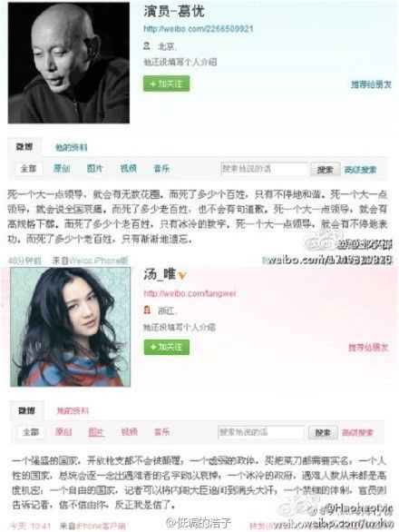Viewport: 399px width, 532px height.
Task: Click the location icon beside 浙江
Action: pyautogui.click(x=148, y=310)
